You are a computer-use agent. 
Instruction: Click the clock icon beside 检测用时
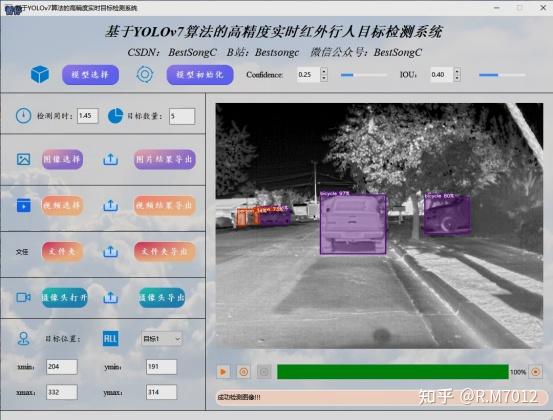[x=24, y=116]
